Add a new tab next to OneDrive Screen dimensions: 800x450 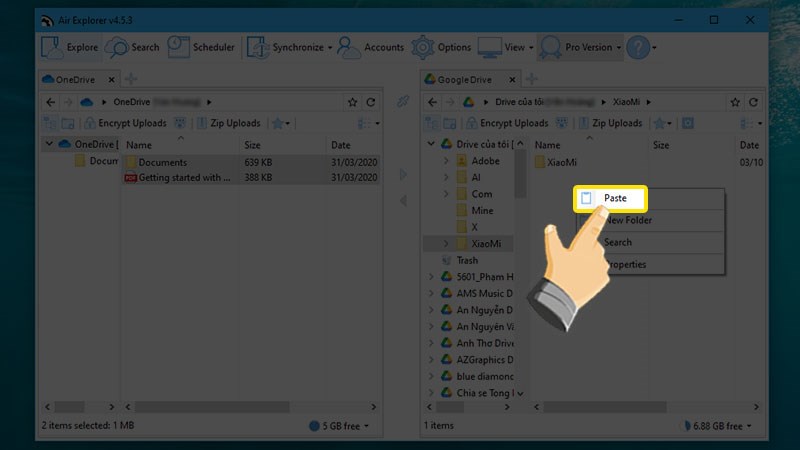click(x=131, y=79)
